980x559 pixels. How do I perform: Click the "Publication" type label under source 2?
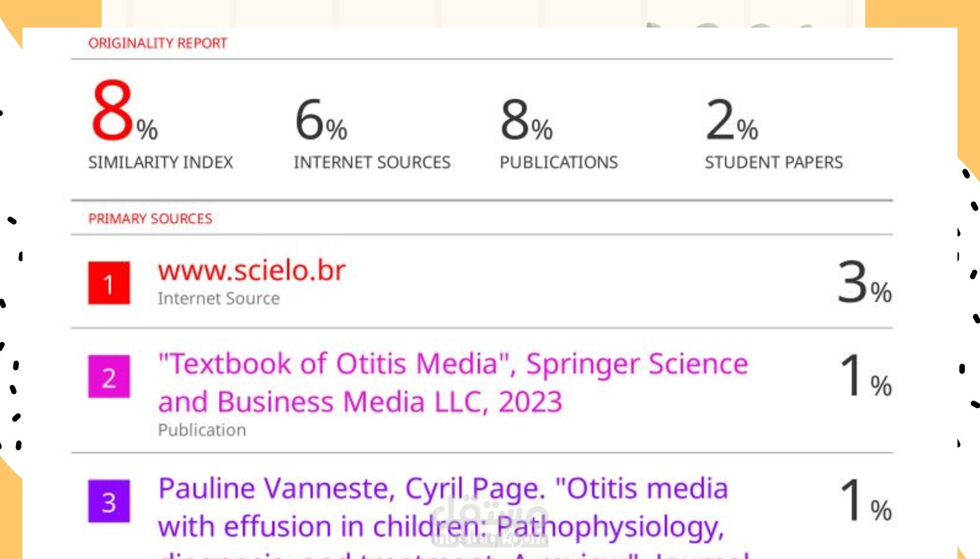pos(202,430)
